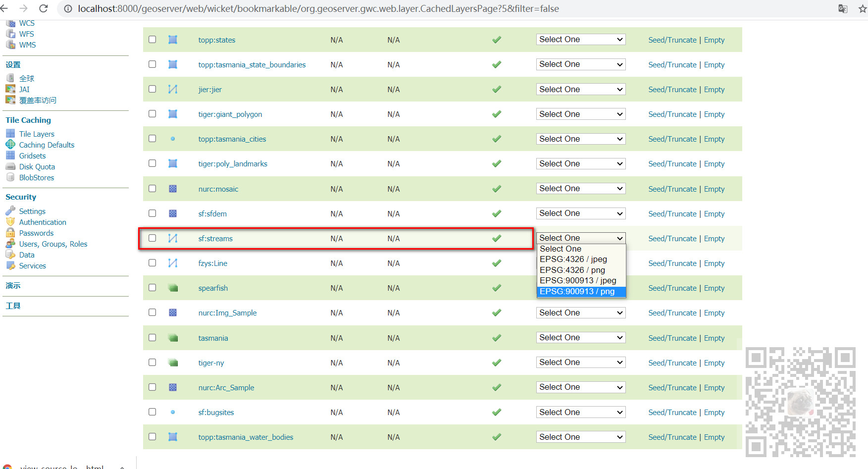Tick the checkbox for spearfish
This screenshot has width=868, height=469.
tap(153, 288)
